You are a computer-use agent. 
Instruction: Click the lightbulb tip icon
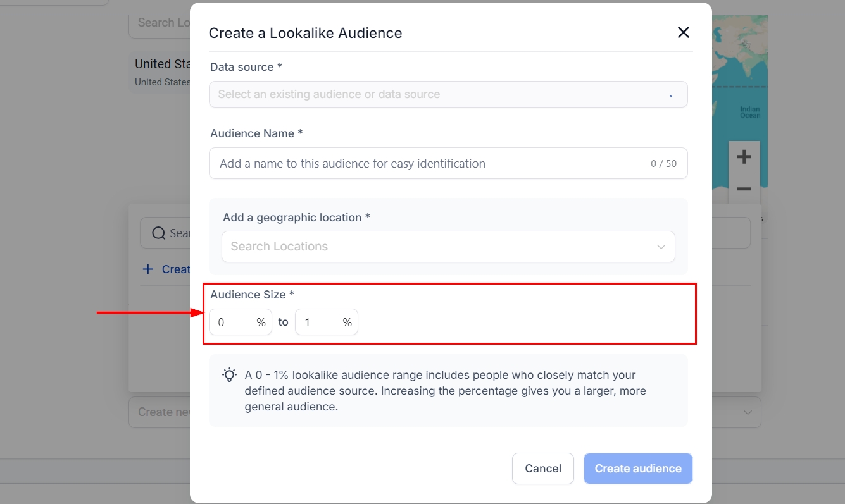tap(229, 375)
